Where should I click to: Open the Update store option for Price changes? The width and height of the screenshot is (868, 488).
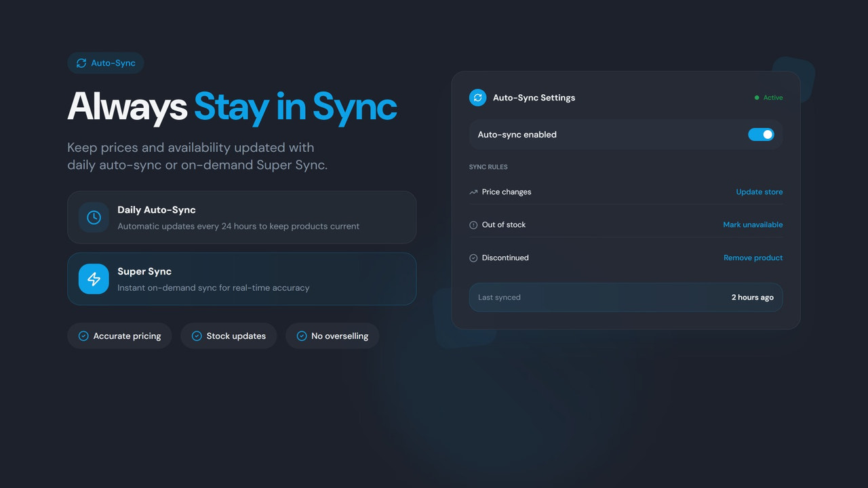tap(759, 192)
